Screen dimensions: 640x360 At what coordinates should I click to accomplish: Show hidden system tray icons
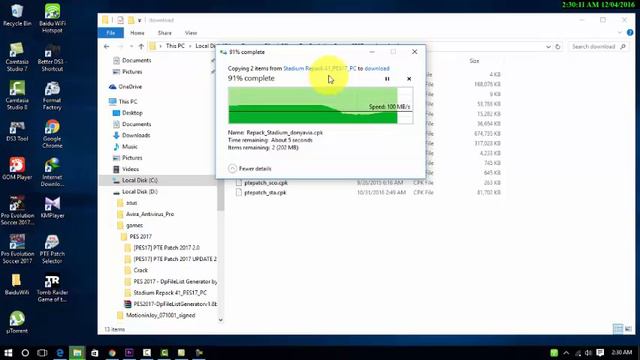566,353
